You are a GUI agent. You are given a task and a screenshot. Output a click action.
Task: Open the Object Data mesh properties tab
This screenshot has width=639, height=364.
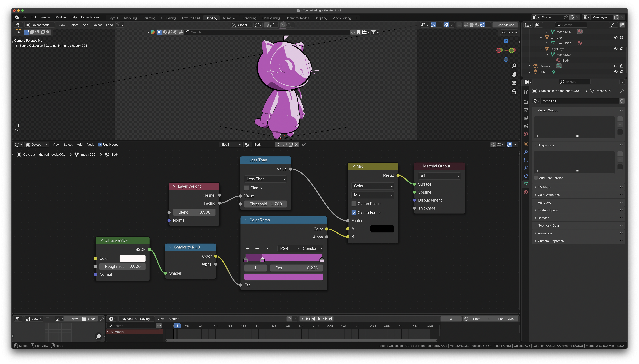point(526,184)
